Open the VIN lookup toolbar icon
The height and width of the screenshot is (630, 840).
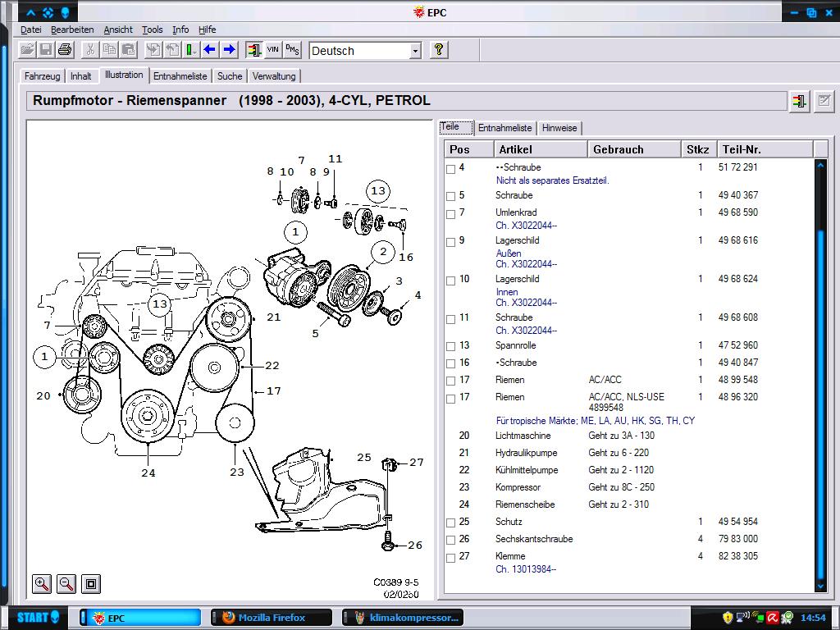(273, 50)
